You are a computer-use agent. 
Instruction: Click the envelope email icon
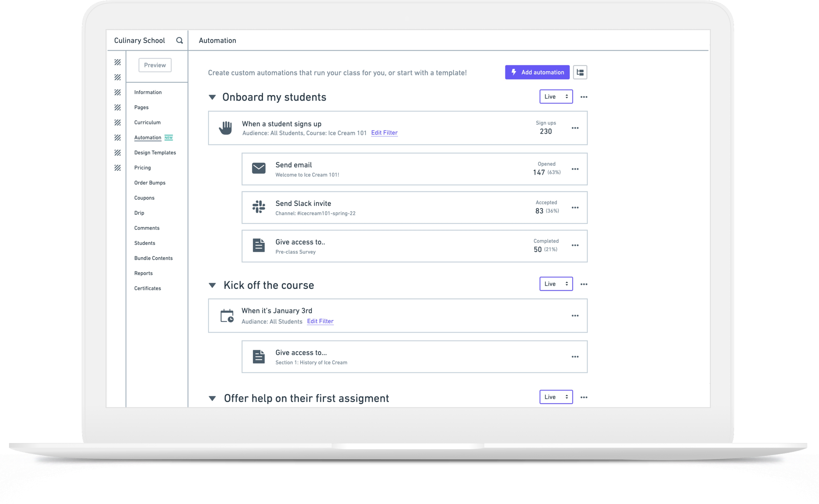(259, 168)
